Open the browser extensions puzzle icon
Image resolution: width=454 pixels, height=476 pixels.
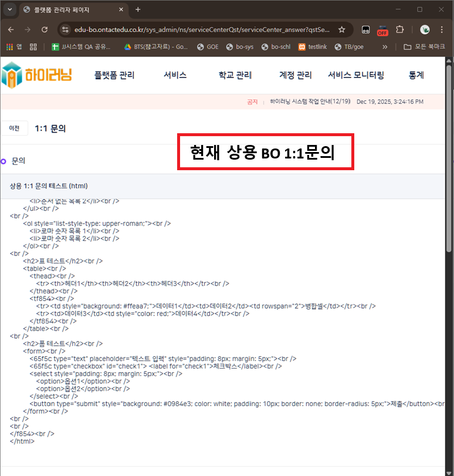(x=400, y=29)
